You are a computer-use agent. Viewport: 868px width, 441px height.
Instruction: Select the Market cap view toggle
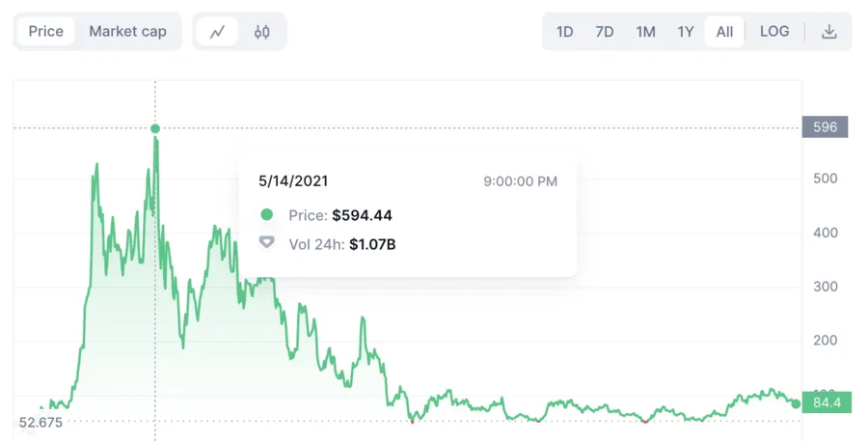pos(128,32)
